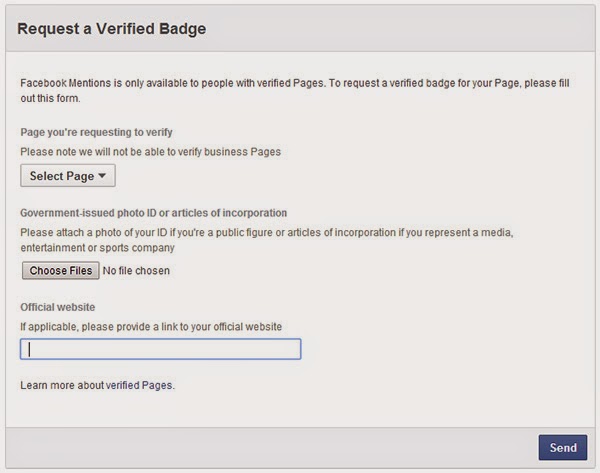Click the 'No file chosen' text
Screen dimensions: 600x473
point(136,270)
